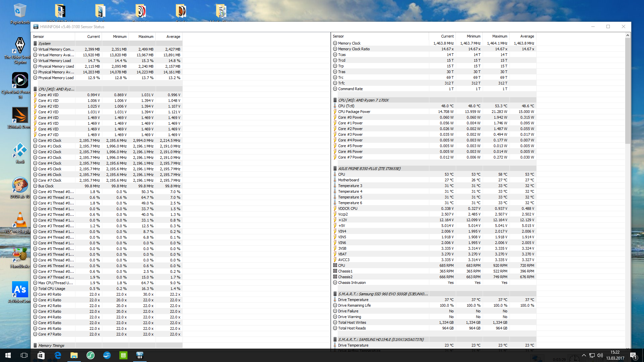Select the CPU (Tctl) temperature row
The width and height of the screenshot is (644, 362).
[346, 106]
